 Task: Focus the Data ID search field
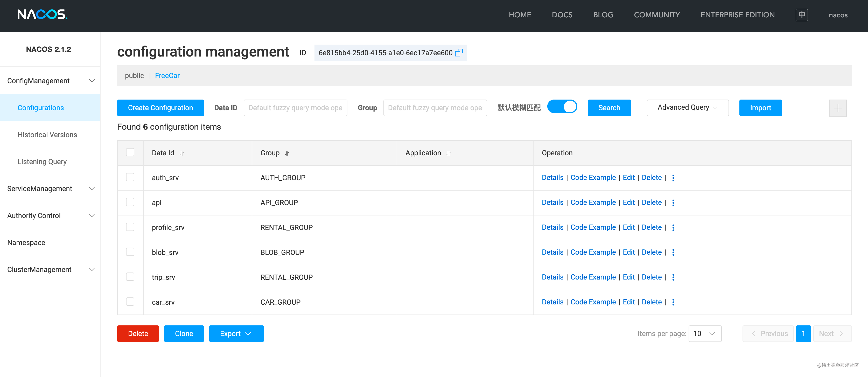(295, 108)
